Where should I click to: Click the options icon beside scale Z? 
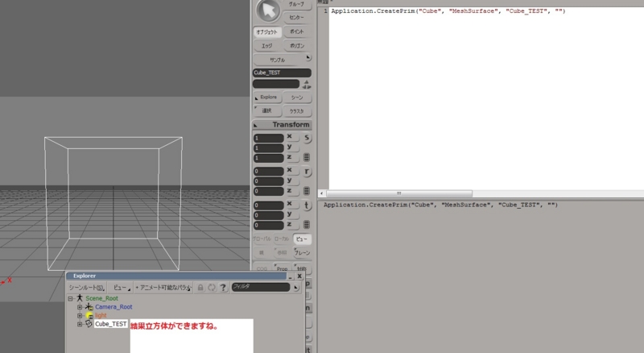point(307,158)
